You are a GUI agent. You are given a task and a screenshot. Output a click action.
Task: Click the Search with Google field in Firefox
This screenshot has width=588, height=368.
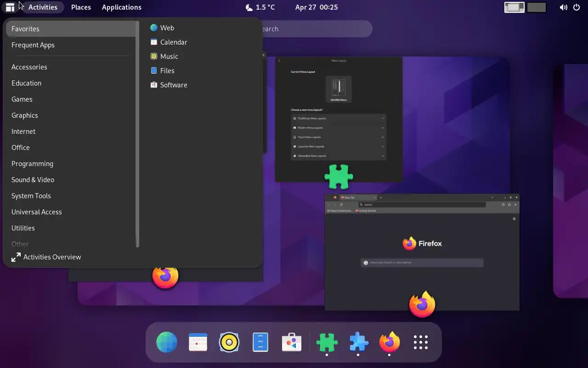pyautogui.click(x=422, y=263)
